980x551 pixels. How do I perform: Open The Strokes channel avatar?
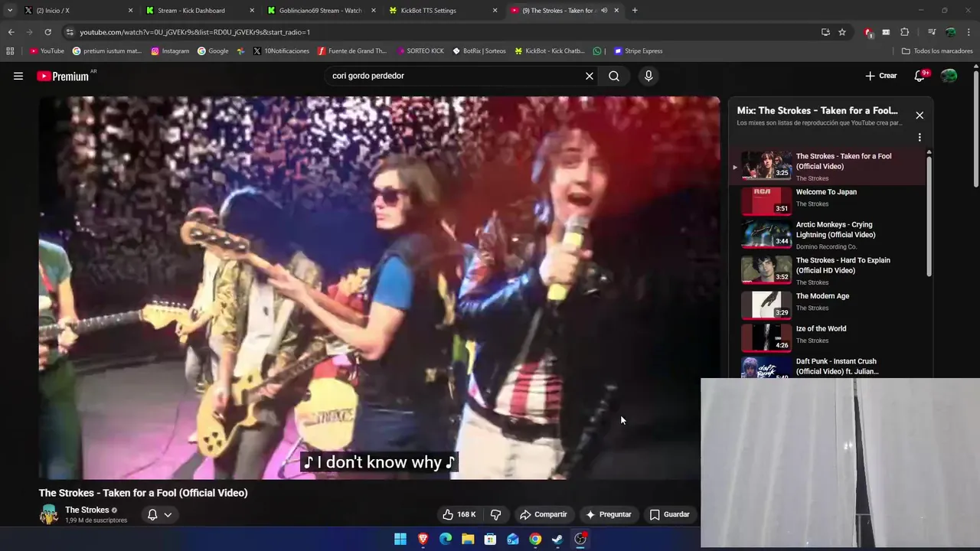tap(49, 514)
